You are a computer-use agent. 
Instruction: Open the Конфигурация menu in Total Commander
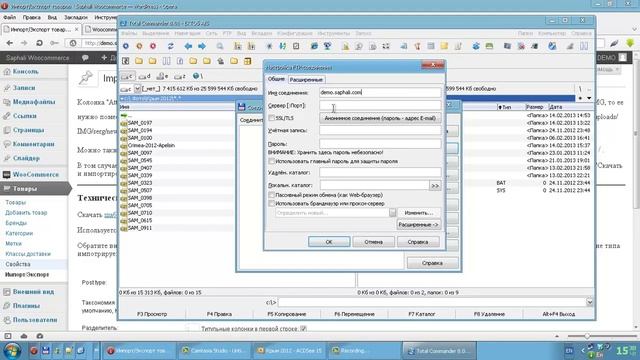pyautogui.click(x=294, y=33)
